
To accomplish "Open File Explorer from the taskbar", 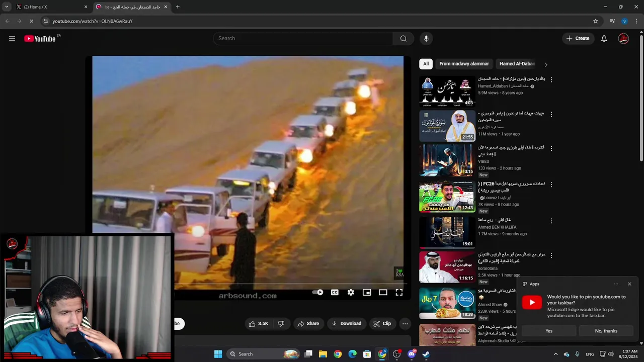I will tap(323, 354).
